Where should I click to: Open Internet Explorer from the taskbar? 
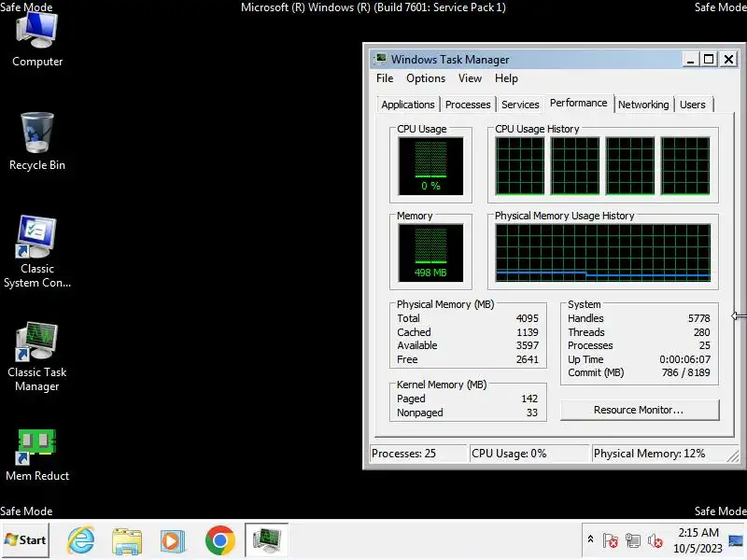pyautogui.click(x=81, y=540)
